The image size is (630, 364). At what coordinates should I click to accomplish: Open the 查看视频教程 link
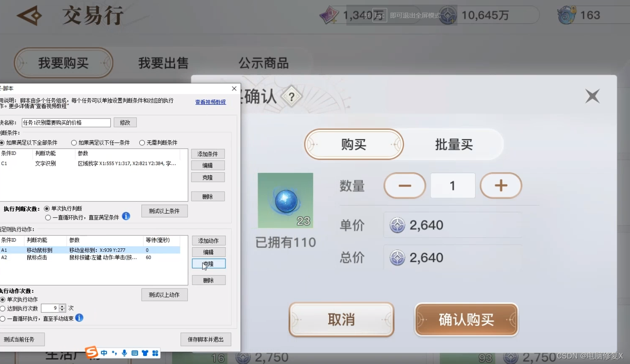click(210, 102)
